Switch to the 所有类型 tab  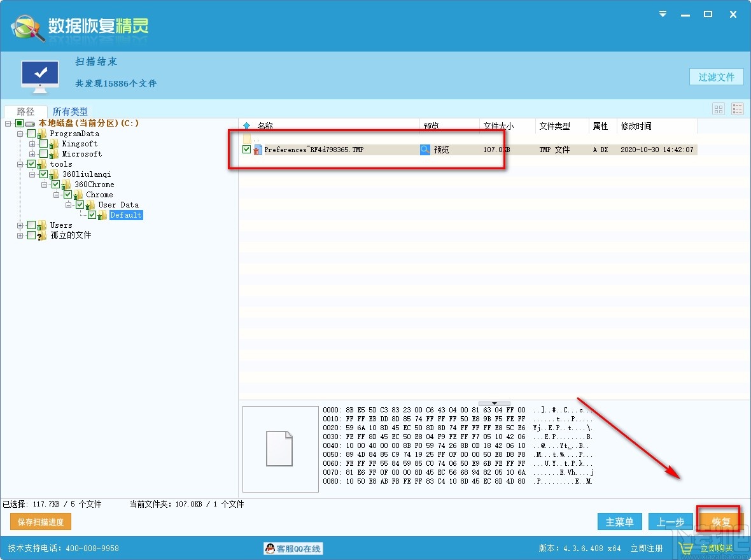click(70, 111)
